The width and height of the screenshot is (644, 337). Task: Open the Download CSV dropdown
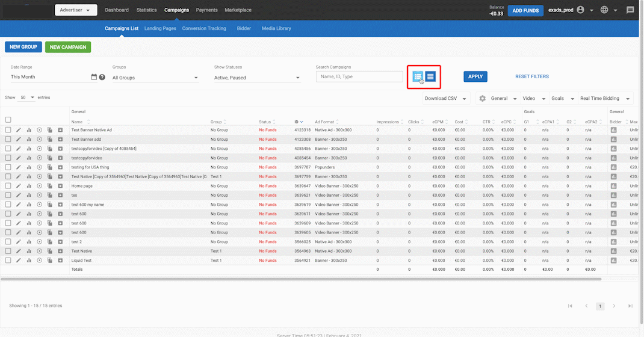click(445, 99)
